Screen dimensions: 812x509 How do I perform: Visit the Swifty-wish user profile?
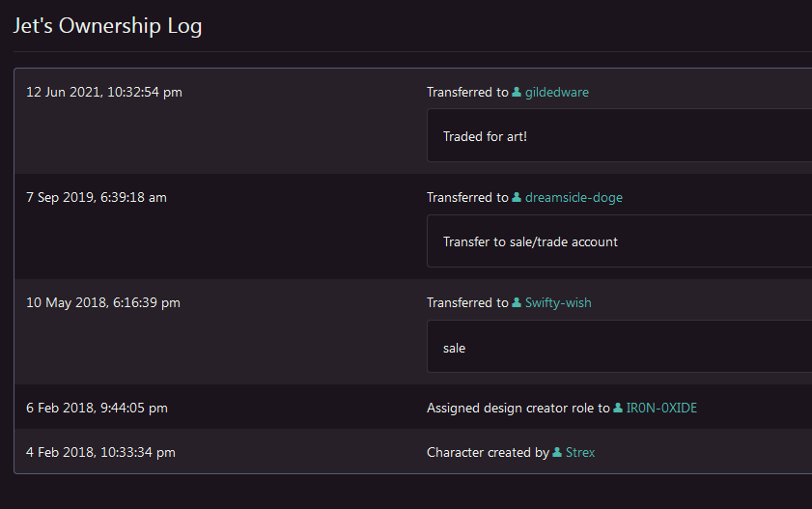click(558, 303)
